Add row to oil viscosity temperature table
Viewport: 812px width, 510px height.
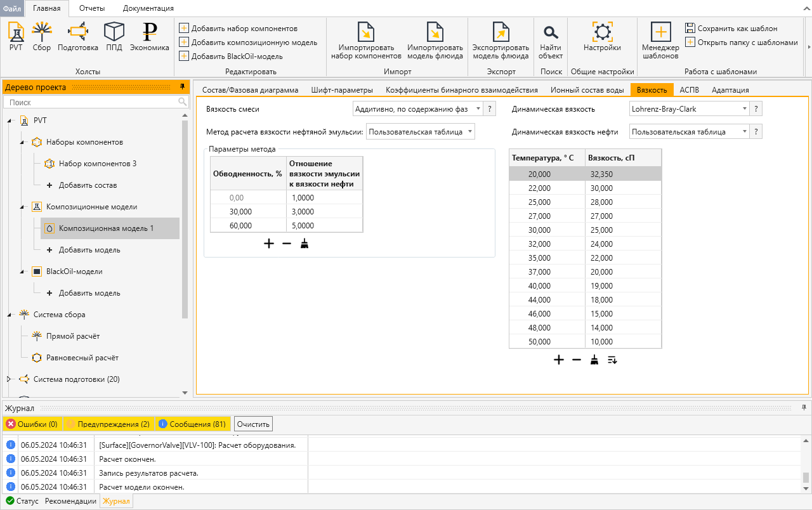[x=559, y=360]
